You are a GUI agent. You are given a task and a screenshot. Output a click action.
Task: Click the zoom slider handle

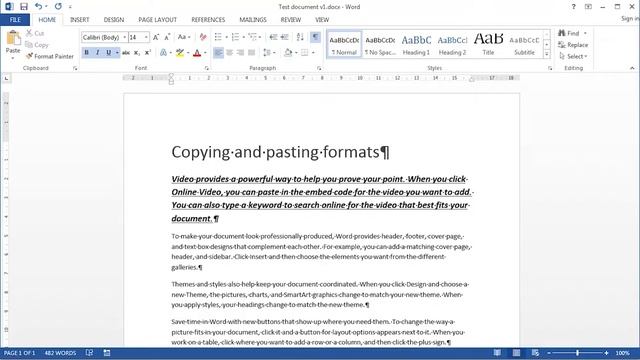[x=577, y=353]
